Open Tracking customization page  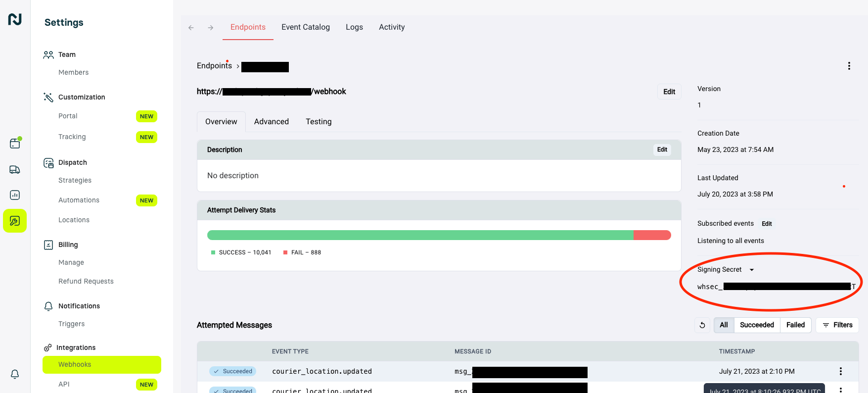pos(72,137)
